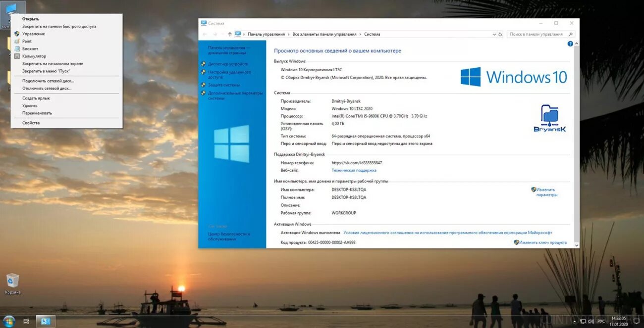Click the shield icon beside Управление
The width and height of the screenshot is (644, 328).
pyautogui.click(x=16, y=34)
